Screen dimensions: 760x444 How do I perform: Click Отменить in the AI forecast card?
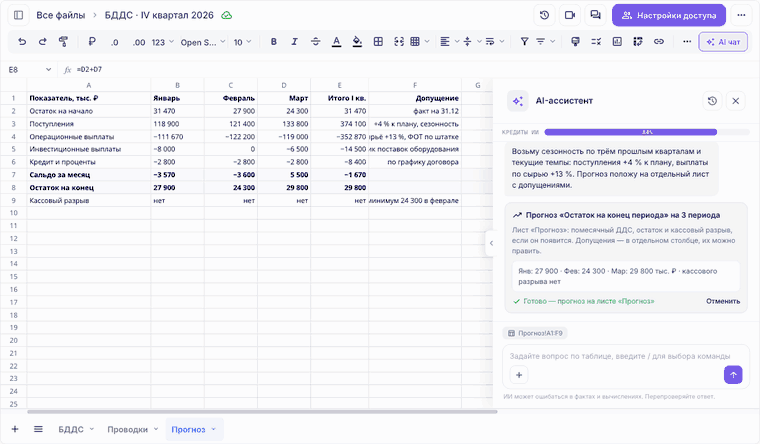click(723, 301)
